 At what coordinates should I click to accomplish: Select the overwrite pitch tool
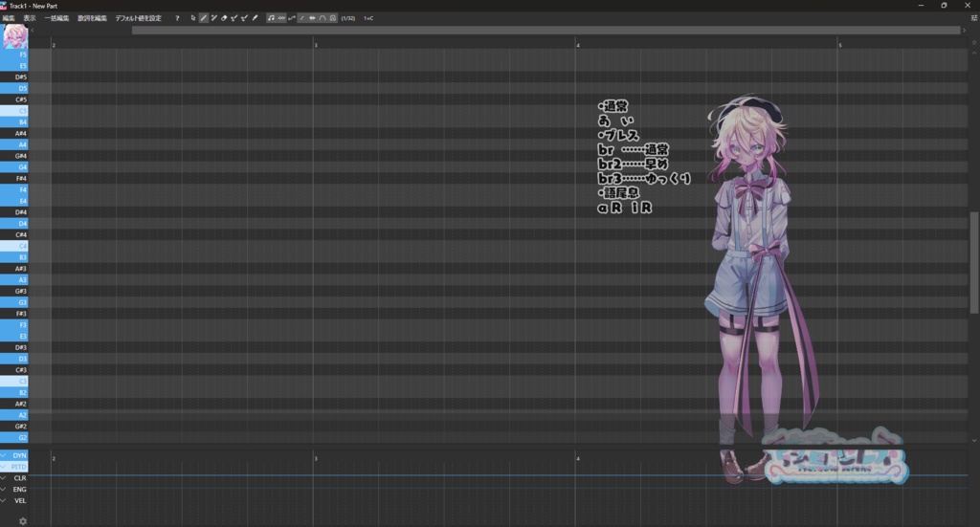[x=244, y=18]
